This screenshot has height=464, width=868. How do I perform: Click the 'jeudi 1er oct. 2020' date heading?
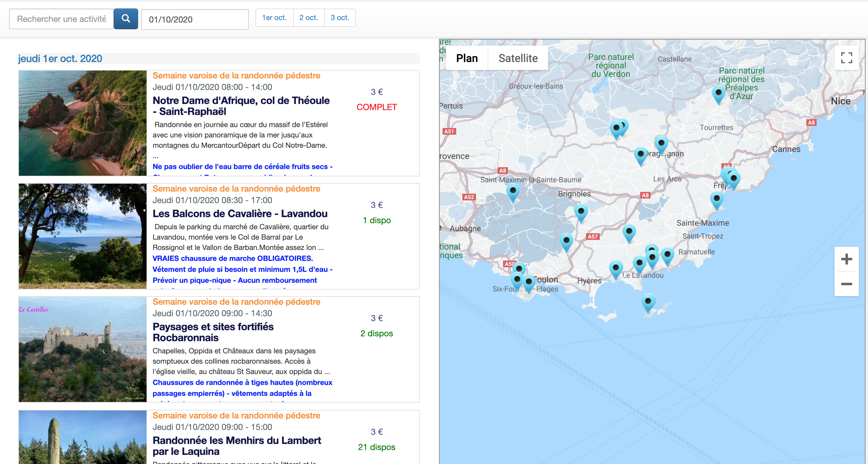(x=60, y=59)
